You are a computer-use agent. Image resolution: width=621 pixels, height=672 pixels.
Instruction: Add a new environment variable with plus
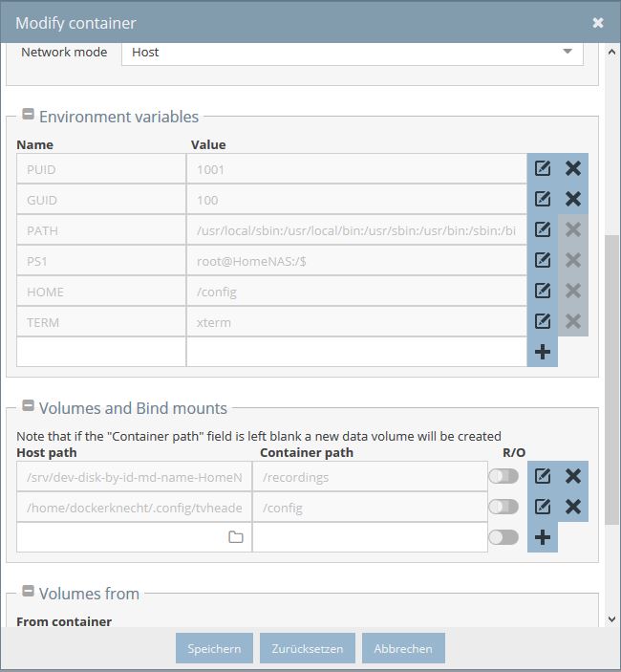coord(543,352)
